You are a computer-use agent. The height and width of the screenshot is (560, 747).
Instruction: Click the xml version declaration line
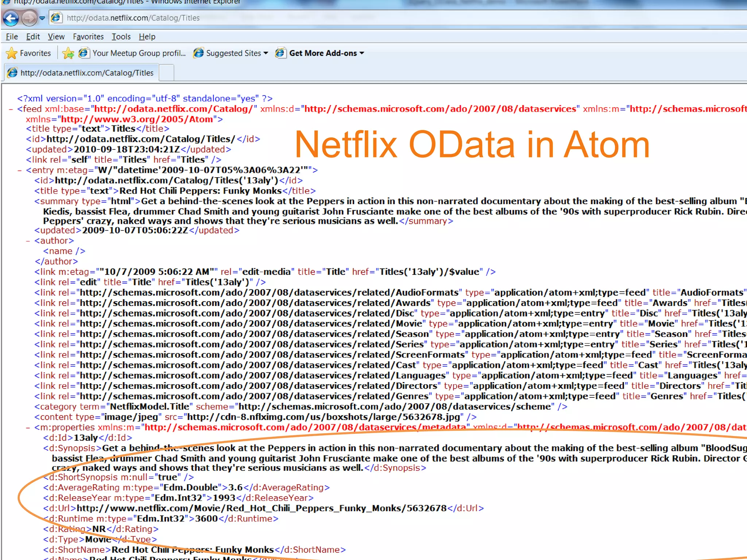tap(145, 99)
